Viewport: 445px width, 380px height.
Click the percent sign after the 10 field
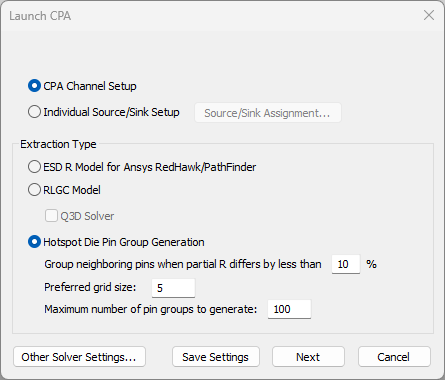[371, 264]
